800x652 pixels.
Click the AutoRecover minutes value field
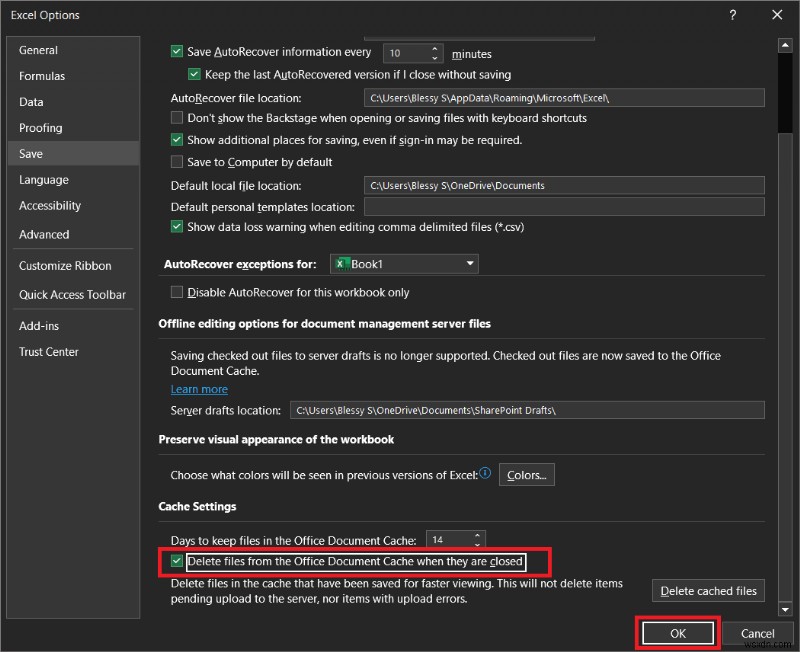[407, 53]
